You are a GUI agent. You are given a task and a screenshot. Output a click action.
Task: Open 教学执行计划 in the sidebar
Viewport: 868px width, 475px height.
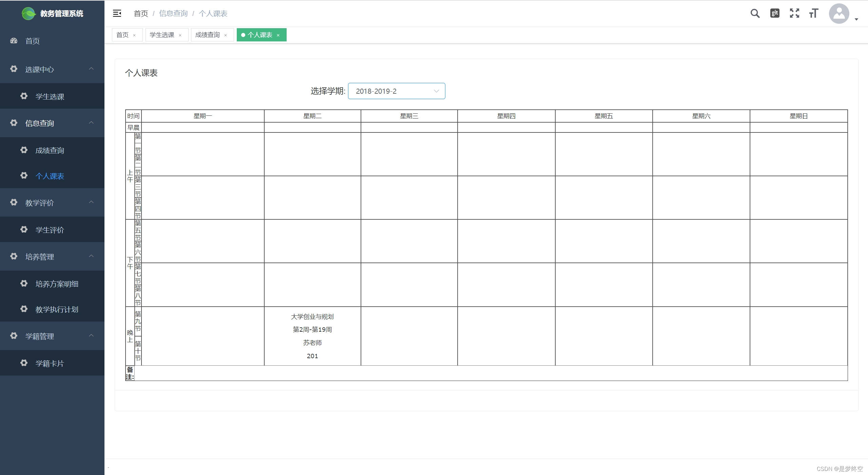pyautogui.click(x=52, y=309)
